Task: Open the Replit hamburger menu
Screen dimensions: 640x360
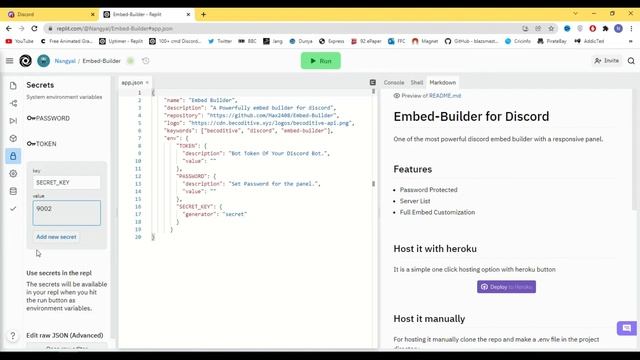Action: pos(9,61)
